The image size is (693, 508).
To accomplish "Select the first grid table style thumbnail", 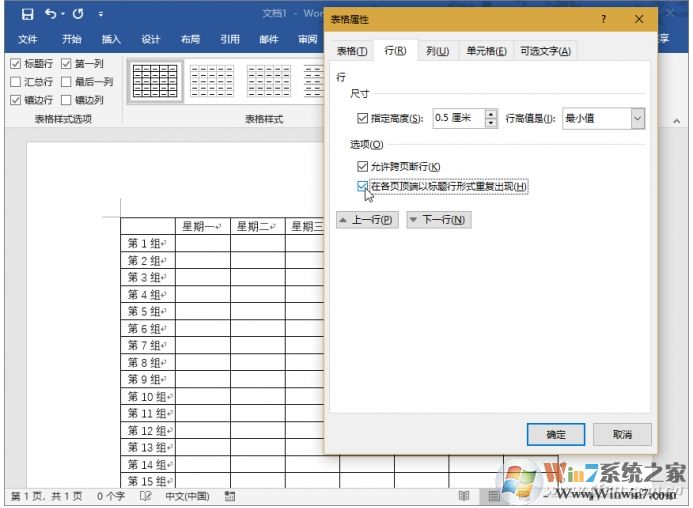I will [x=155, y=81].
